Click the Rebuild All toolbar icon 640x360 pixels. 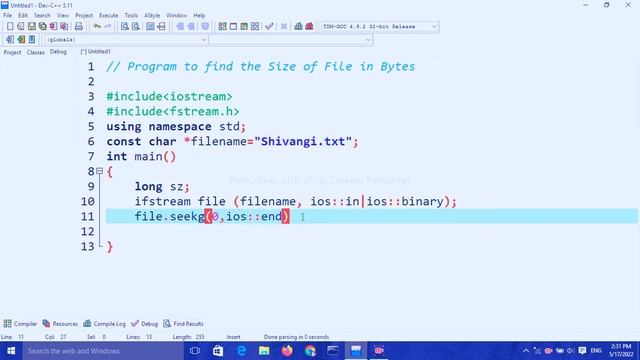tap(255, 27)
